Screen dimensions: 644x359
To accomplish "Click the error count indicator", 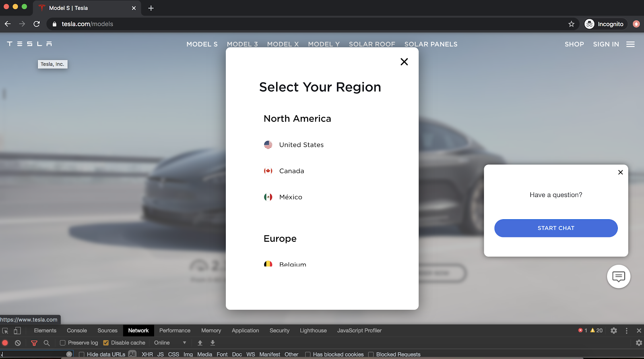I will [x=583, y=330].
